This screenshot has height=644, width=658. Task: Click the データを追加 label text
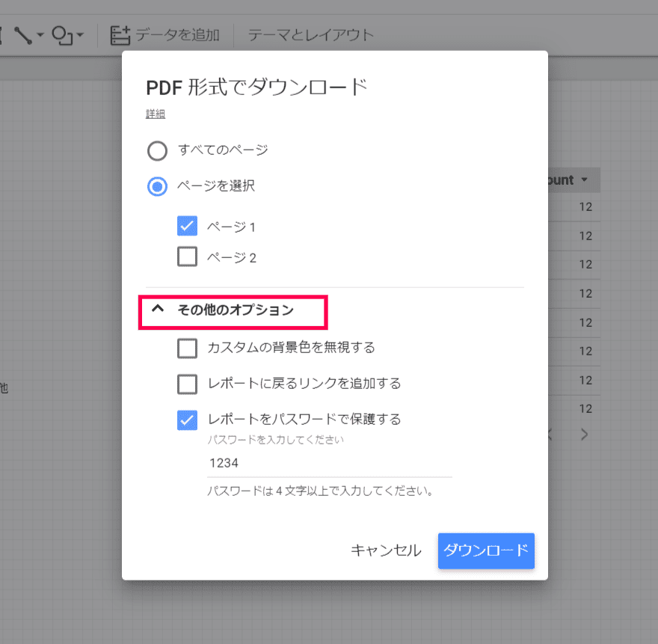[177, 35]
